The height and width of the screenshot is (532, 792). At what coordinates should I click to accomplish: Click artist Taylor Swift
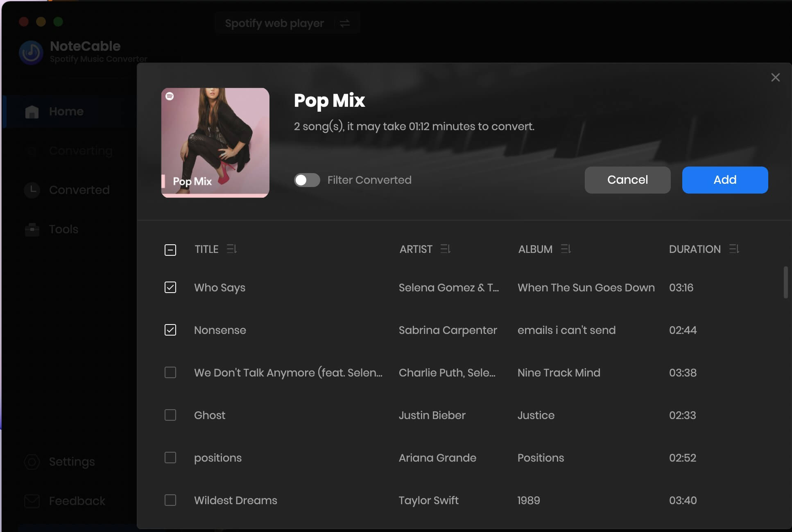[x=428, y=500]
